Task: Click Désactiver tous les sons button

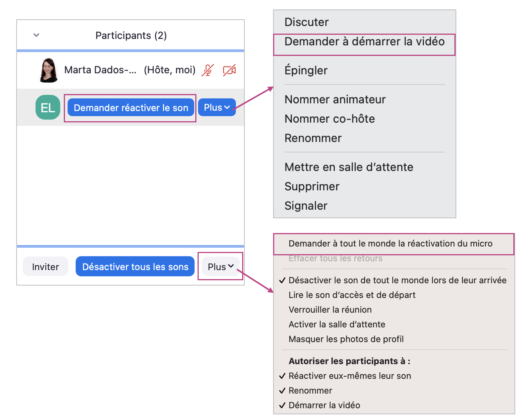Action: click(135, 267)
